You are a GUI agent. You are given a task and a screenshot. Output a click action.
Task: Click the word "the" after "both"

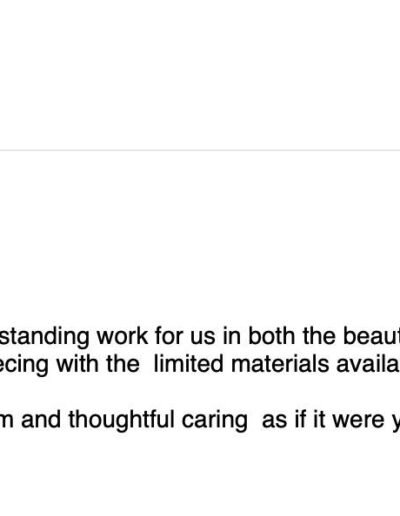point(319,336)
